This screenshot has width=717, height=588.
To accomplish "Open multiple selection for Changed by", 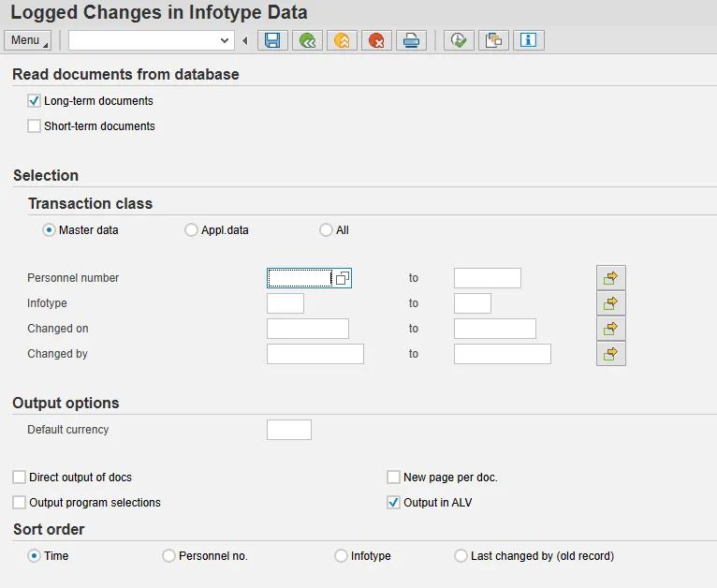I will pos(610,354).
